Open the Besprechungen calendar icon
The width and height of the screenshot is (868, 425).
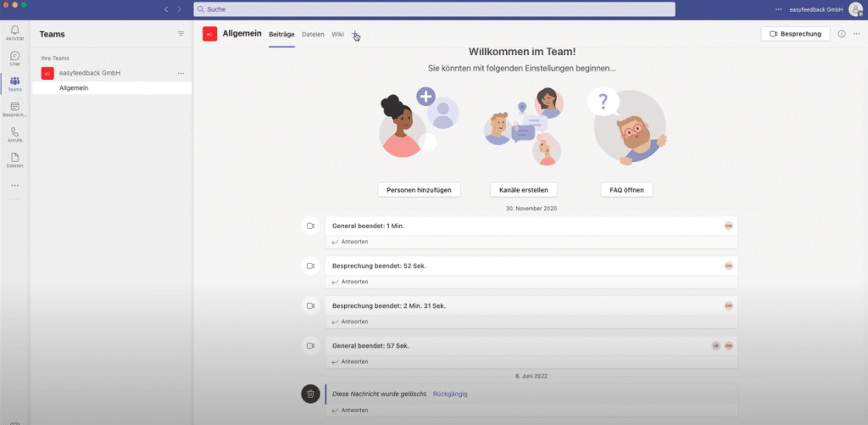(15, 109)
